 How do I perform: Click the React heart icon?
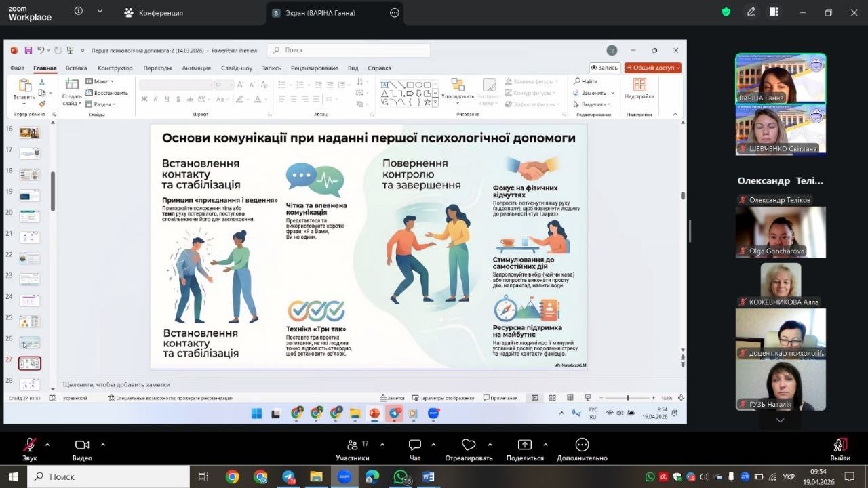point(469,445)
